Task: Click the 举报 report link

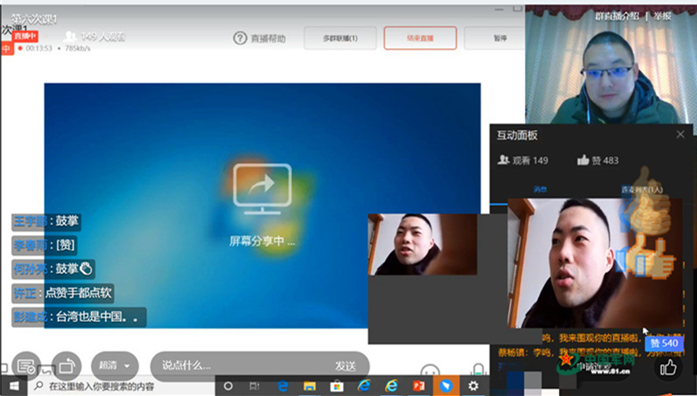Action: click(x=662, y=16)
